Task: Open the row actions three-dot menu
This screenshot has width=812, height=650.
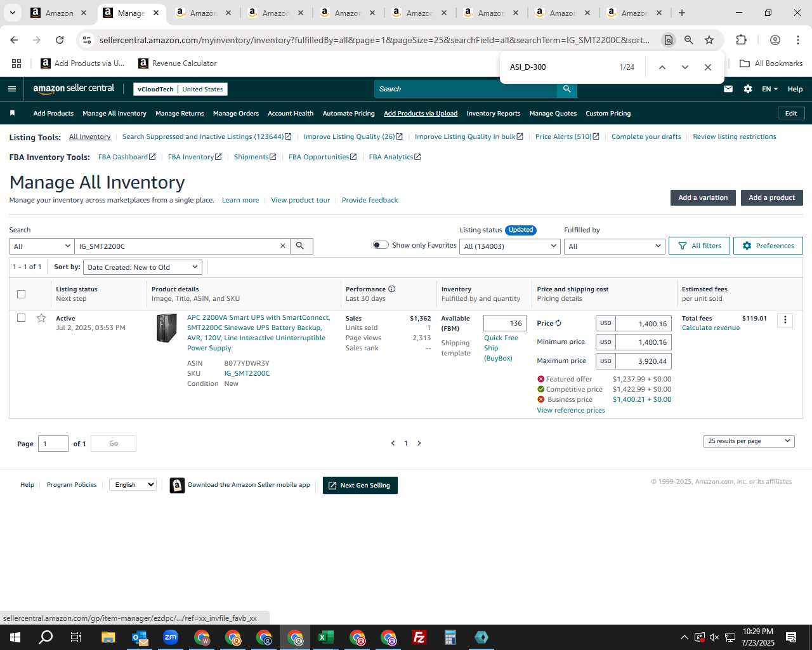Action: pos(785,320)
